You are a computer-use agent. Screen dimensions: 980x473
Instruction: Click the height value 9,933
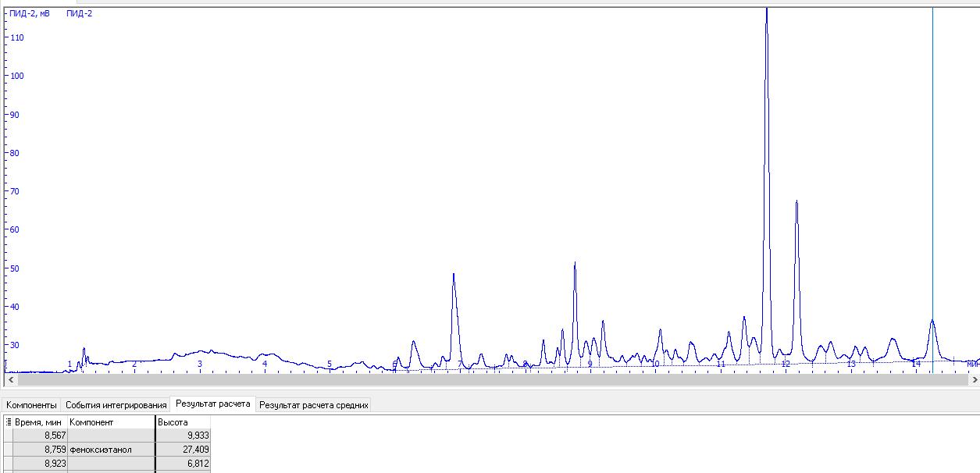coord(183,436)
